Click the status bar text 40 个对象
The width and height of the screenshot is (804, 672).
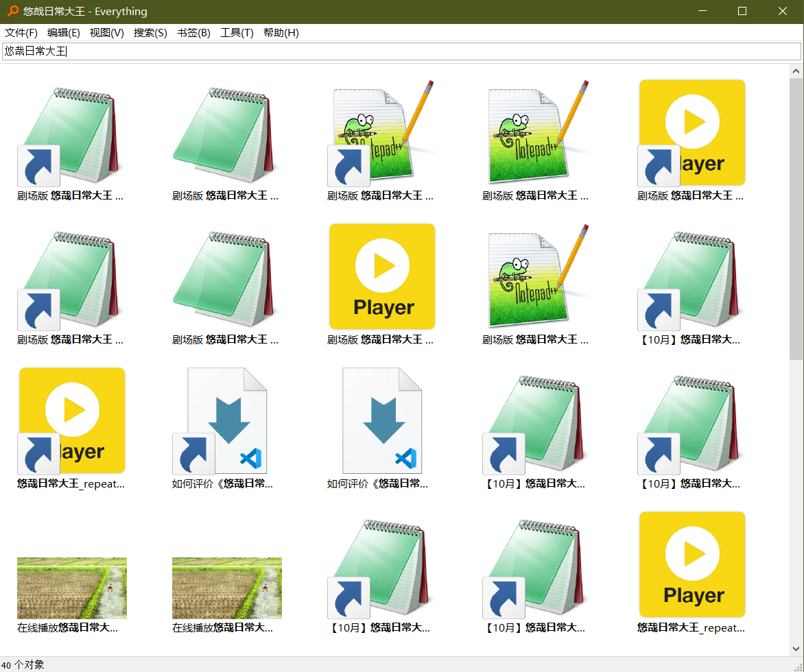pyautogui.click(x=23, y=665)
